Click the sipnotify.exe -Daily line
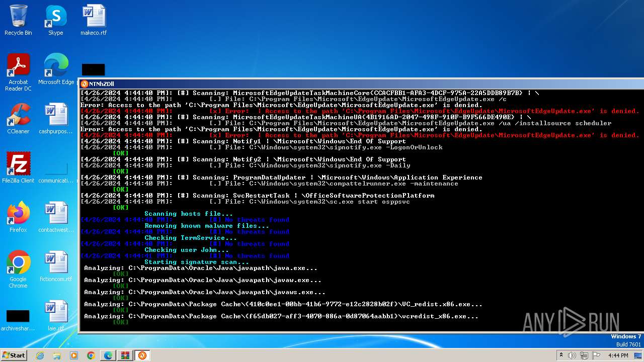 (x=246, y=165)
